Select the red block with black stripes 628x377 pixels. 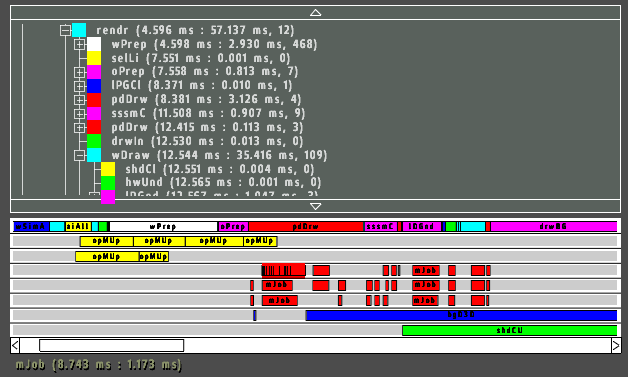click(284, 270)
